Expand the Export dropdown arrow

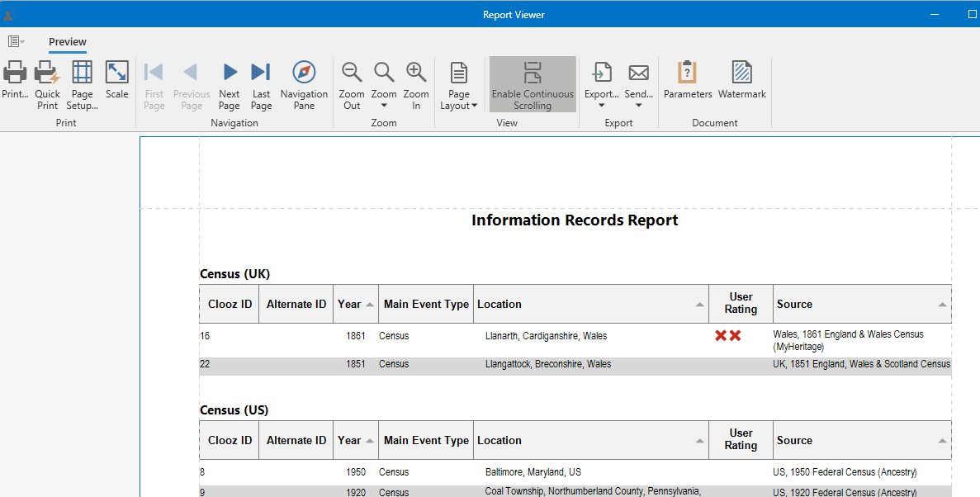tap(601, 105)
